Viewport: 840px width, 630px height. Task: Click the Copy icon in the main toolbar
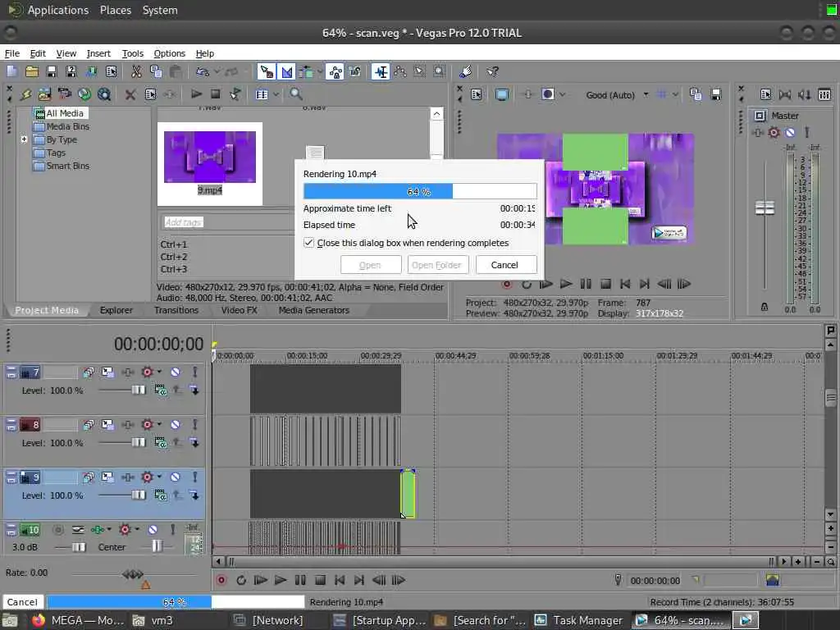click(x=156, y=71)
